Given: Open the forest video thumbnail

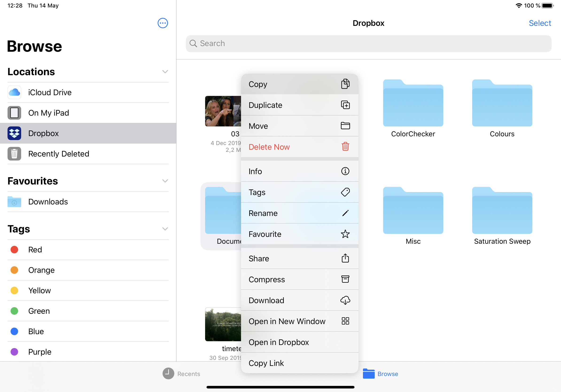Looking at the screenshot, I should coord(223,324).
